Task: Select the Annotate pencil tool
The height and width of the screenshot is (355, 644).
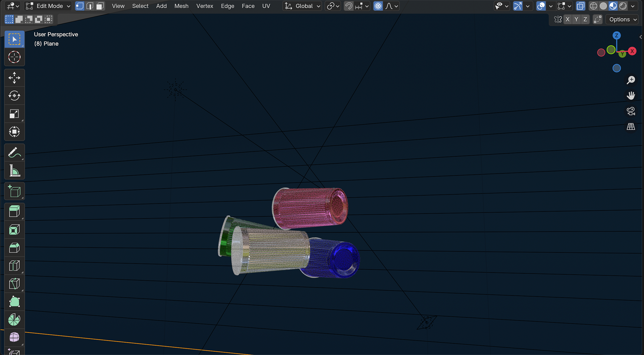Action: 14,152
